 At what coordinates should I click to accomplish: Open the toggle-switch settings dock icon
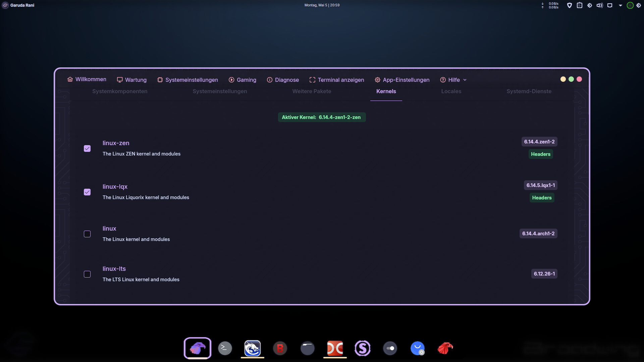pos(390,348)
